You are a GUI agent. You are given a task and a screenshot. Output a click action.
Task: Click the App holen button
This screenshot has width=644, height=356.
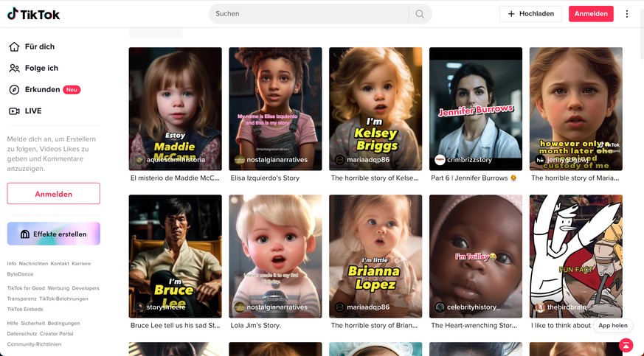click(612, 325)
